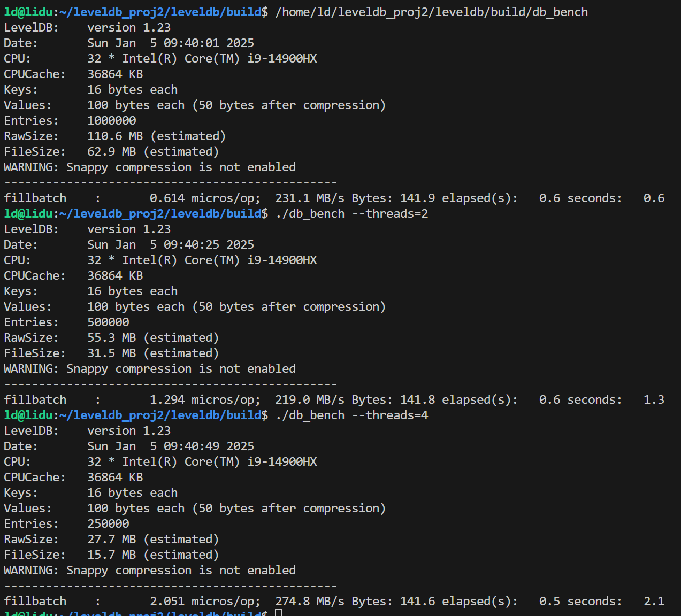The image size is (681, 616).
Task: Click the '1.294 micros/op' fillbatch result
Action: [205, 399]
